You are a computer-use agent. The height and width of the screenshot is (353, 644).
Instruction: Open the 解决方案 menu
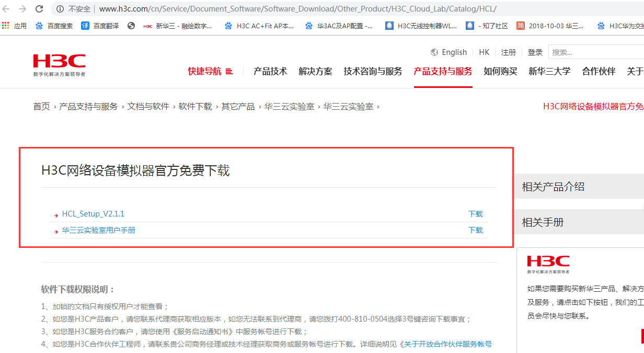tap(315, 71)
